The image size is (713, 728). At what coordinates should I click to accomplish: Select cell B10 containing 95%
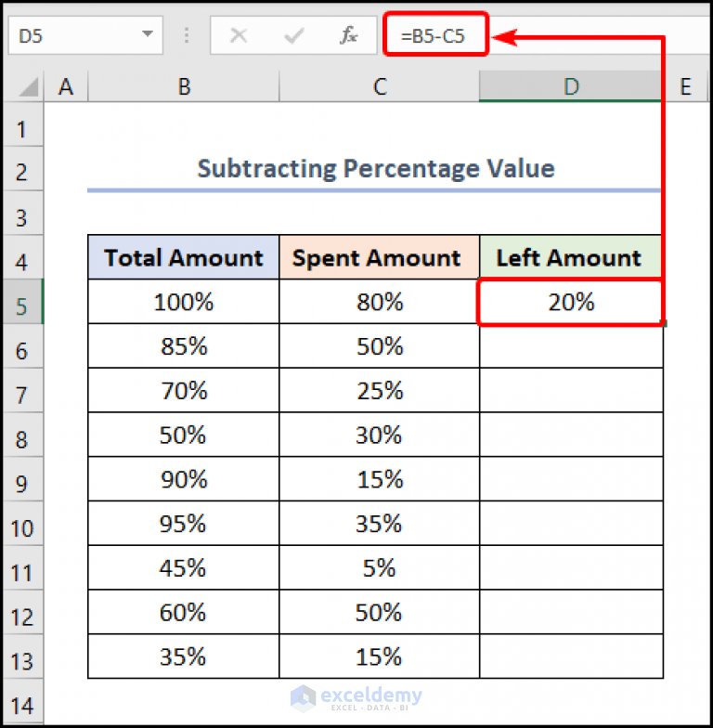(x=184, y=524)
